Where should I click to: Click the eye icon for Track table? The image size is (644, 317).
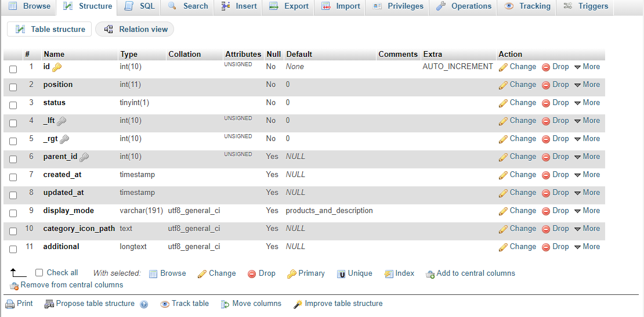165,304
